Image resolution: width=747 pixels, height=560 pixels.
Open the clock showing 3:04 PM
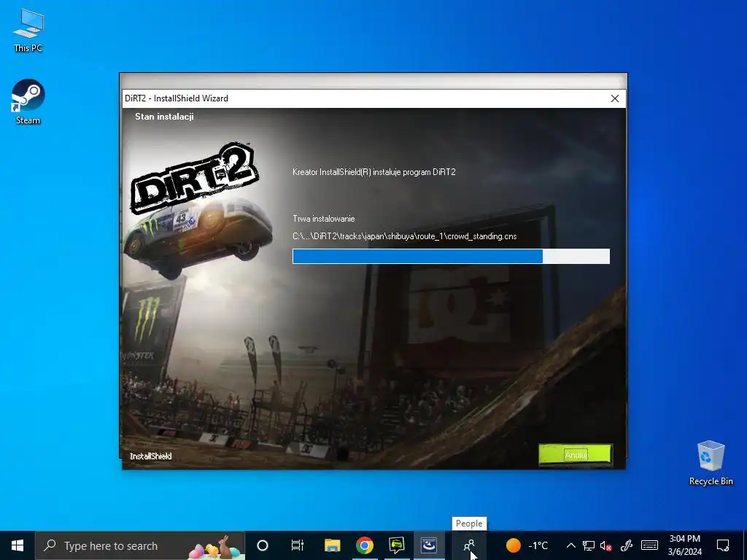pyautogui.click(x=684, y=545)
